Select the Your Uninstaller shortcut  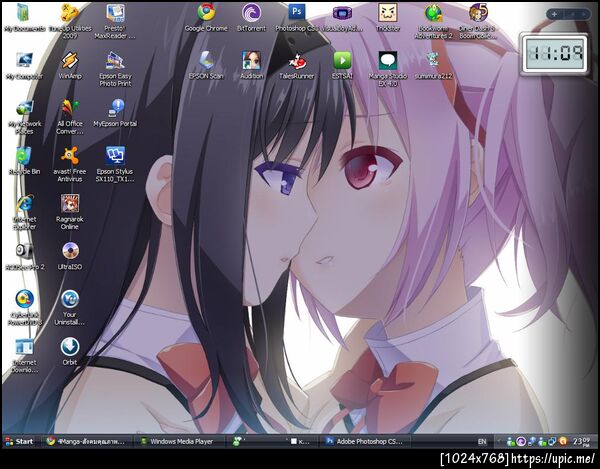[x=70, y=308]
